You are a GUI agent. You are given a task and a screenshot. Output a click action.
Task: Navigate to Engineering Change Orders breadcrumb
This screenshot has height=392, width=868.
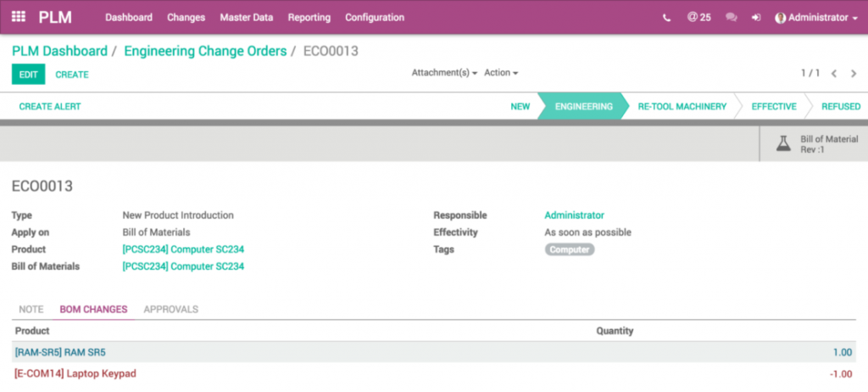[205, 51]
